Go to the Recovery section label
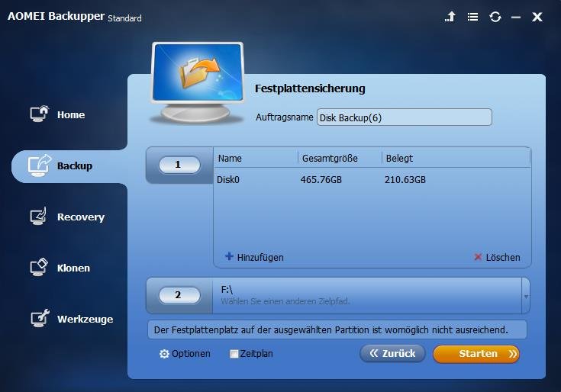Viewport: 561px width, 392px height. (81, 217)
